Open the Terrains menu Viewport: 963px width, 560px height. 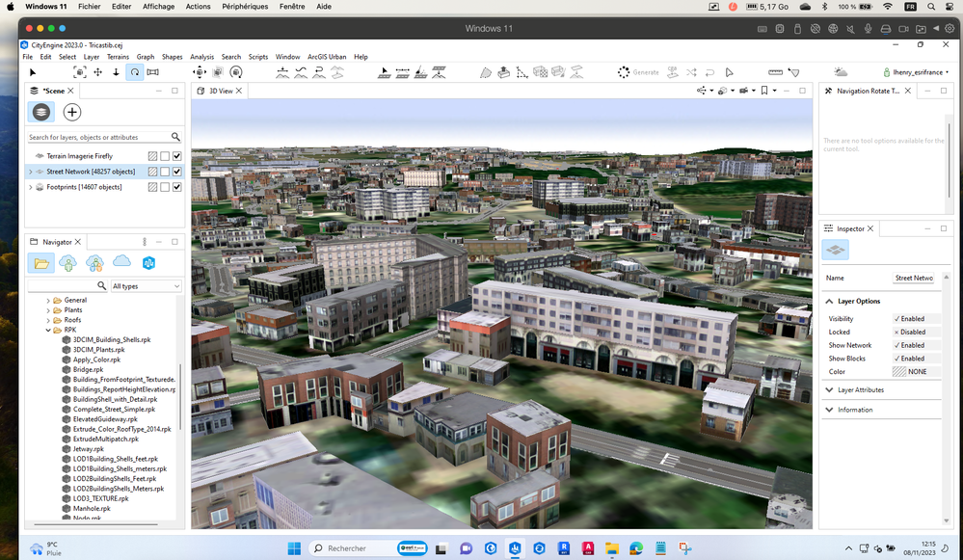tap(118, 57)
